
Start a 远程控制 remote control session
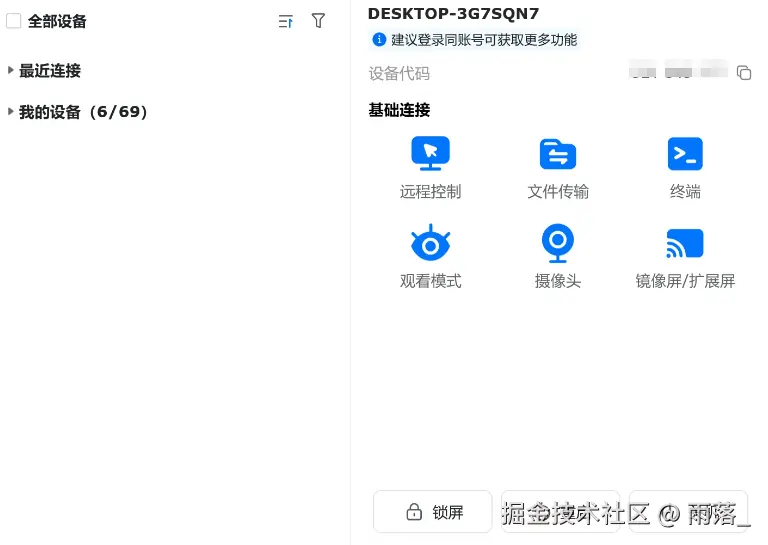click(430, 167)
